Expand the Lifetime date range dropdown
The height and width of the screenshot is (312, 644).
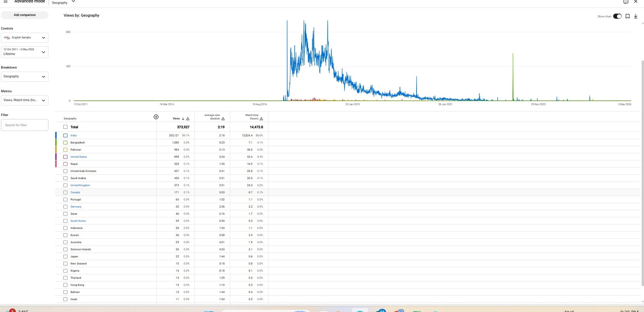point(25,52)
